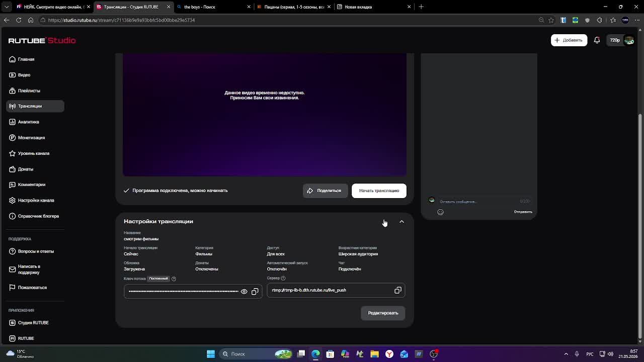Viewport: 644px width, 362px height.
Task: Click the channel avatar in the header
Action: (x=629, y=40)
